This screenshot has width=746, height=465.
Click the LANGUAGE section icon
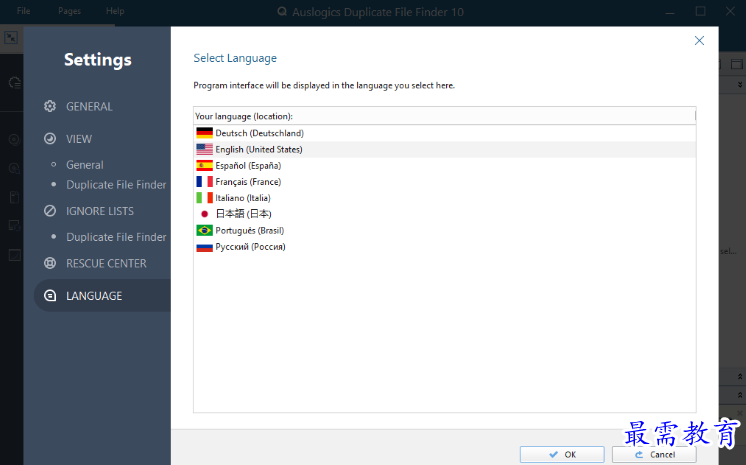point(50,296)
